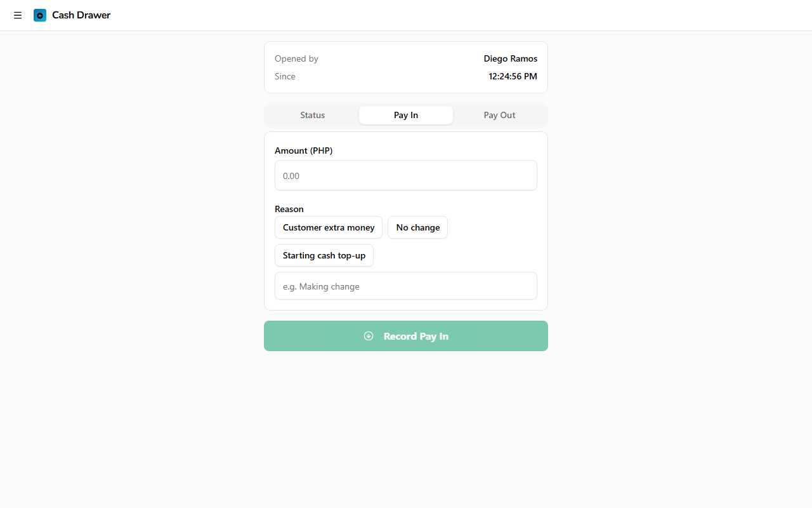Select the Pay In tab
Viewport: 812px width, 508px height.
point(406,115)
